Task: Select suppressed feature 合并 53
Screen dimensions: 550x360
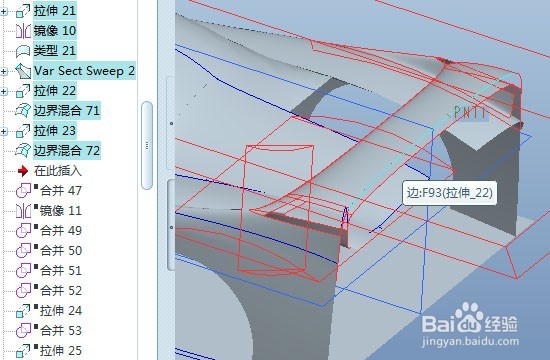Action: pos(61,331)
